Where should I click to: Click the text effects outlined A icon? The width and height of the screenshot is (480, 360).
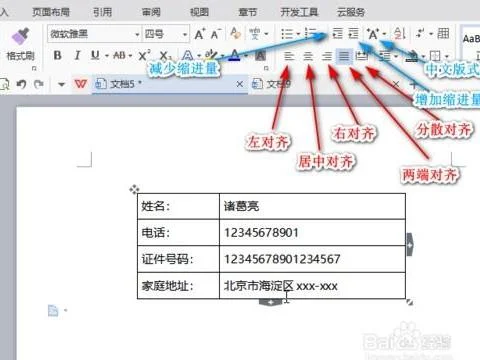(x=187, y=55)
